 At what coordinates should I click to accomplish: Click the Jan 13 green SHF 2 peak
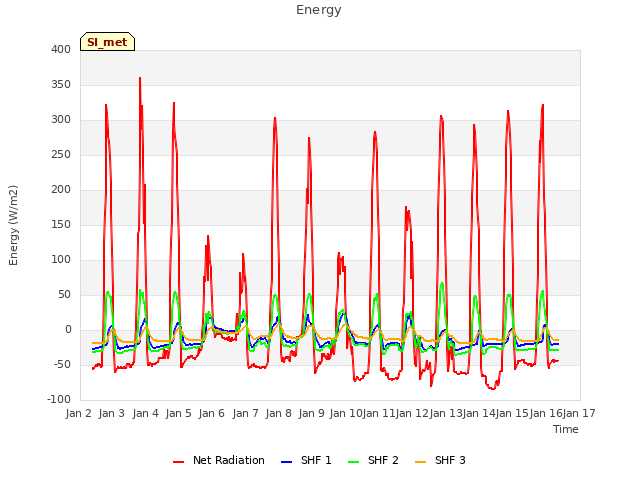(442, 283)
